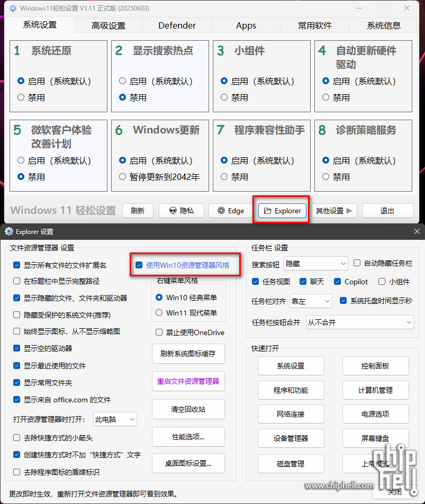Click the 刷新 button
This screenshot has width=425, height=504.
point(138,211)
